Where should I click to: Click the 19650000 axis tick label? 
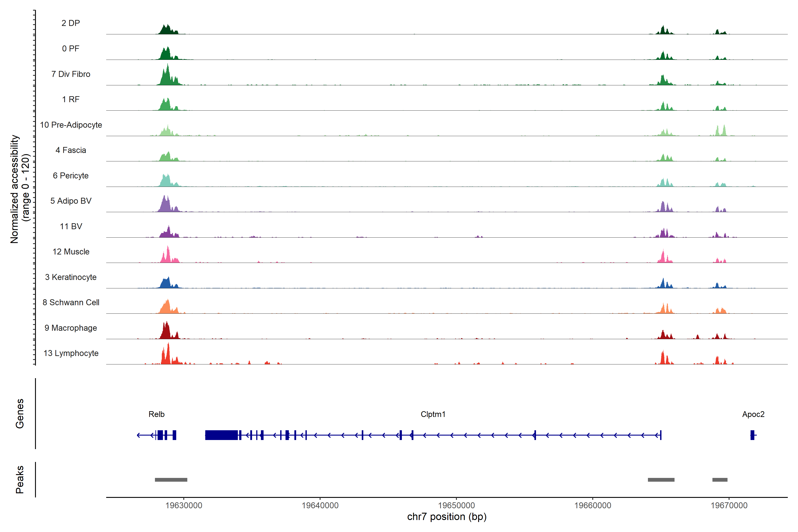point(456,506)
